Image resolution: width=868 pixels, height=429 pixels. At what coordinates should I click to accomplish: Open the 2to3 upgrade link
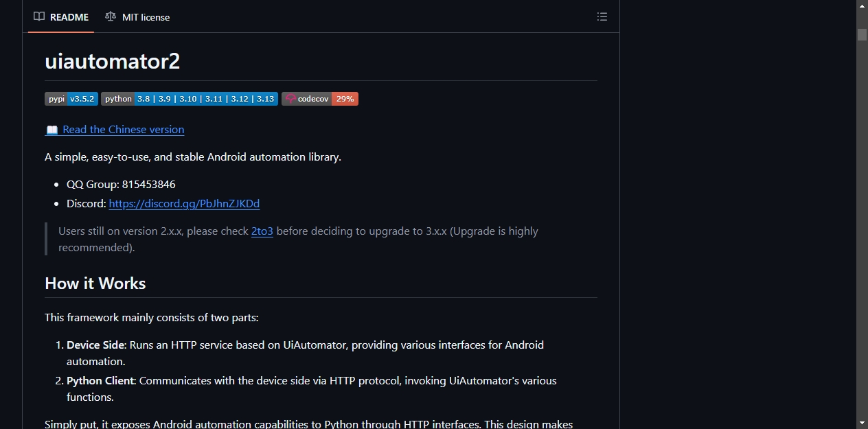pos(262,231)
